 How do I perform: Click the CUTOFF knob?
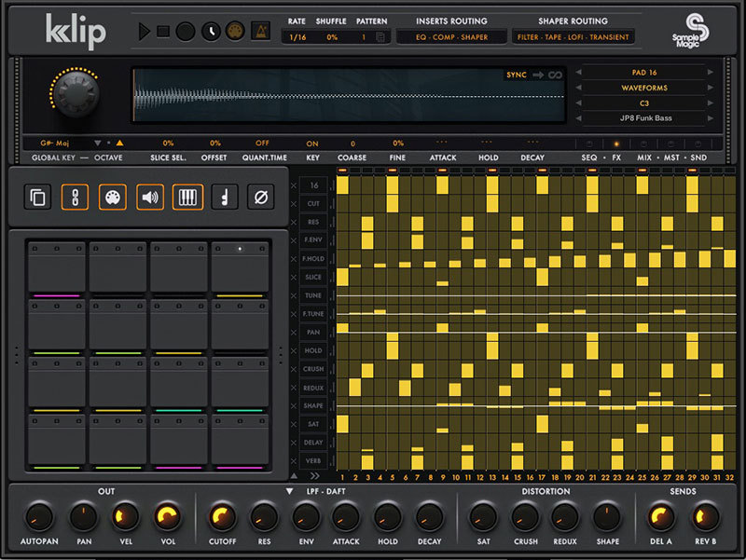[x=223, y=515]
